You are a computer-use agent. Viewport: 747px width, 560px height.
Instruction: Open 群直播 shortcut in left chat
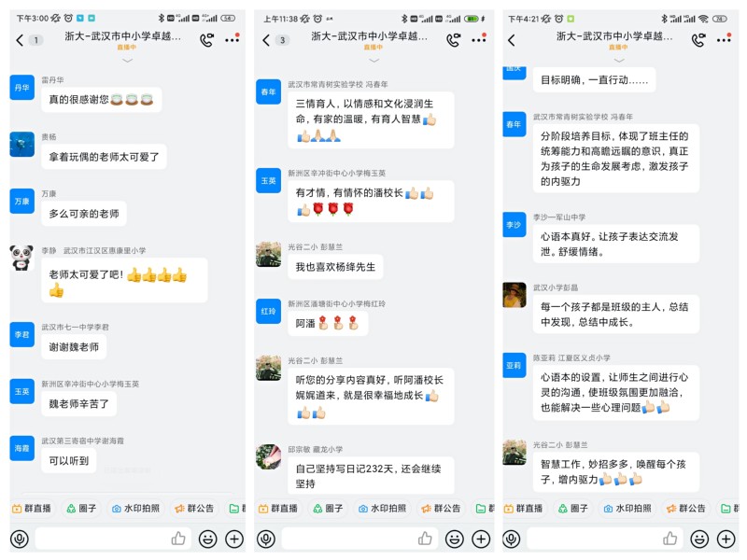32,509
